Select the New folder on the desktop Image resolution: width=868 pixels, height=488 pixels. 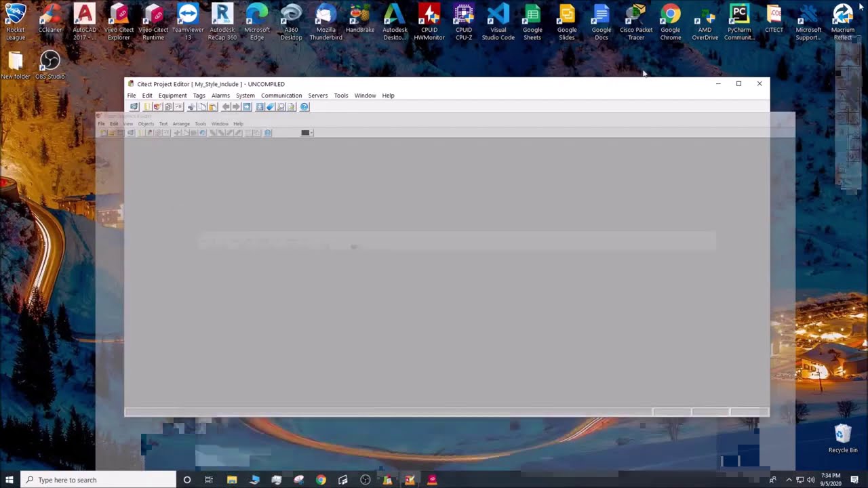15,66
